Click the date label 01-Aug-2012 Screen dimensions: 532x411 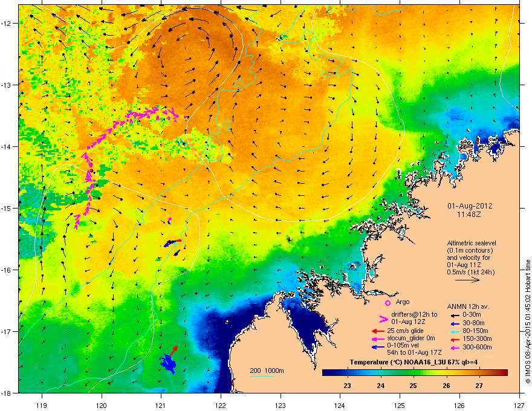point(470,206)
